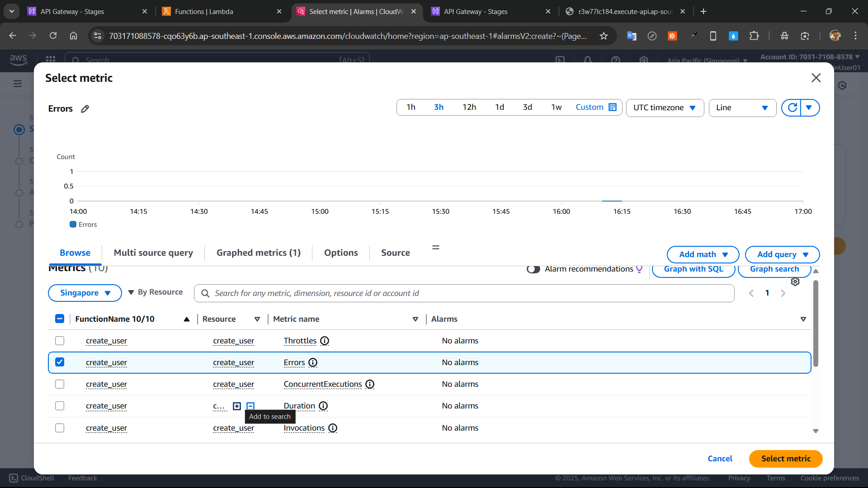
Task: Focus the metric search input field
Action: click(464, 294)
